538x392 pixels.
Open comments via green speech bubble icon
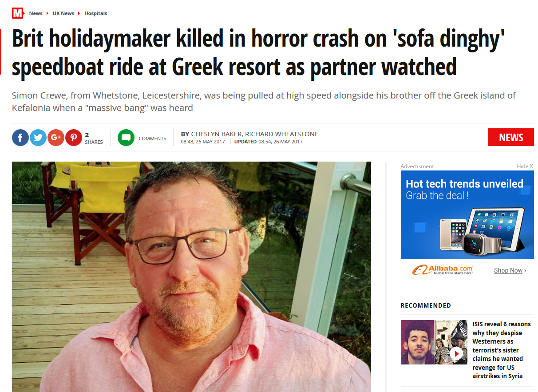[126, 138]
